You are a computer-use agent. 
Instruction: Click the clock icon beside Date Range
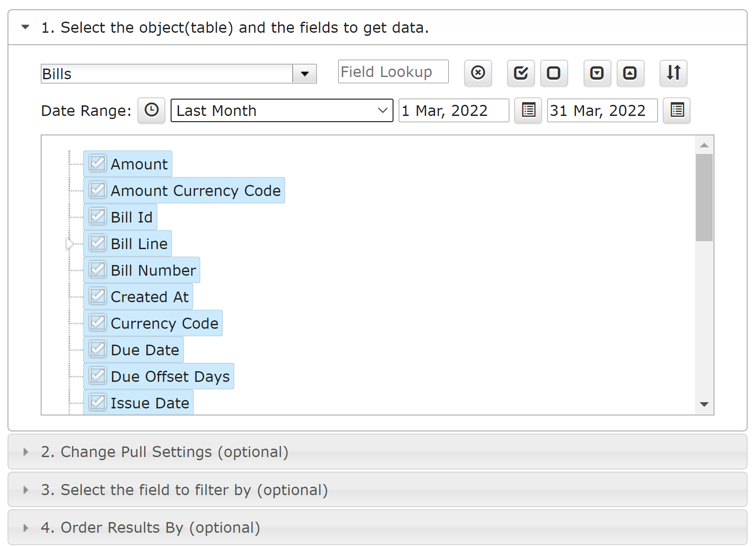pos(151,110)
